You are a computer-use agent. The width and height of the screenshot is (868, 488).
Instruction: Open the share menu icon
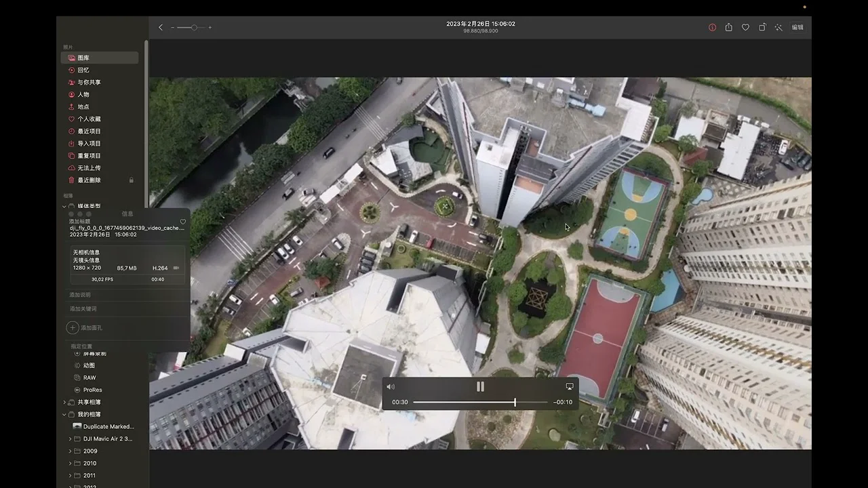point(728,28)
